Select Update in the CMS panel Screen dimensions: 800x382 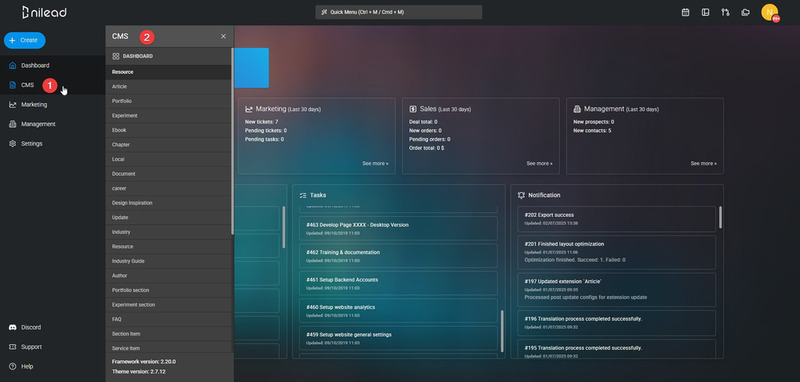168,217
